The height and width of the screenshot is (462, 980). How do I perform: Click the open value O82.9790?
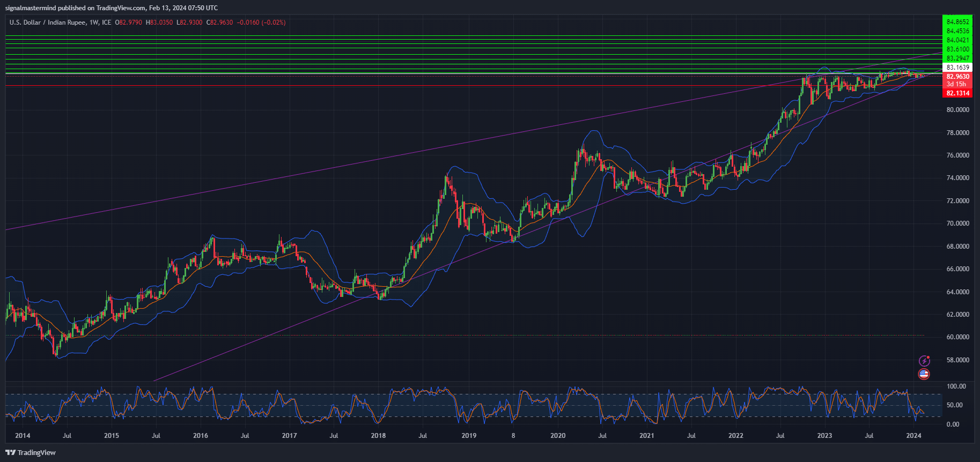click(x=129, y=23)
